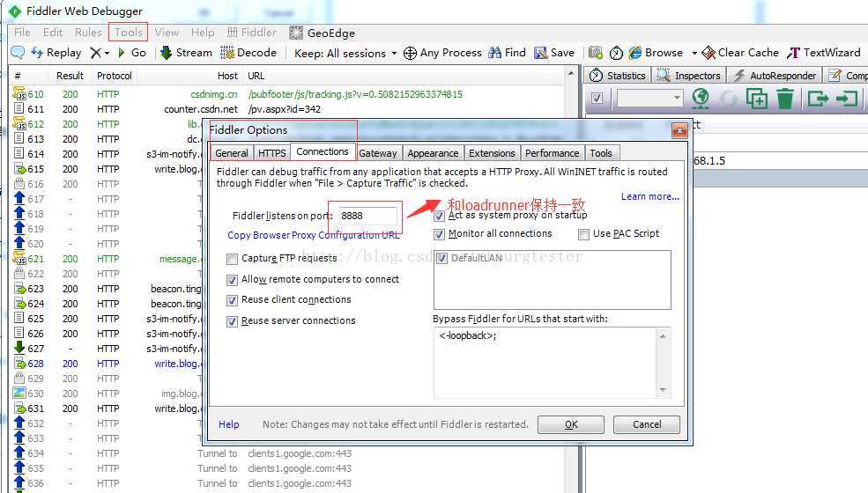Enable Capture FTP requests checkbox
The image size is (868, 493).
tap(233, 259)
